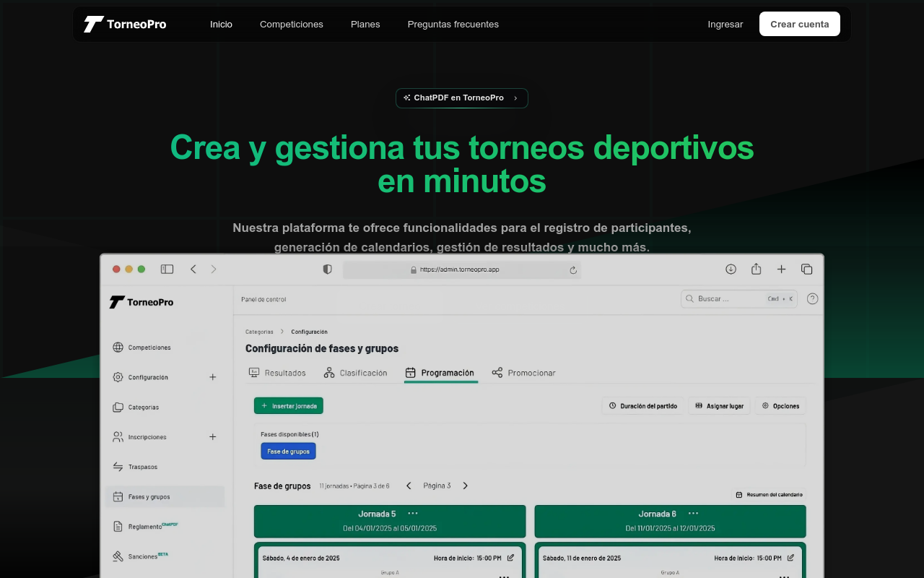Click the help question mark icon
The height and width of the screenshot is (578, 924).
(812, 298)
